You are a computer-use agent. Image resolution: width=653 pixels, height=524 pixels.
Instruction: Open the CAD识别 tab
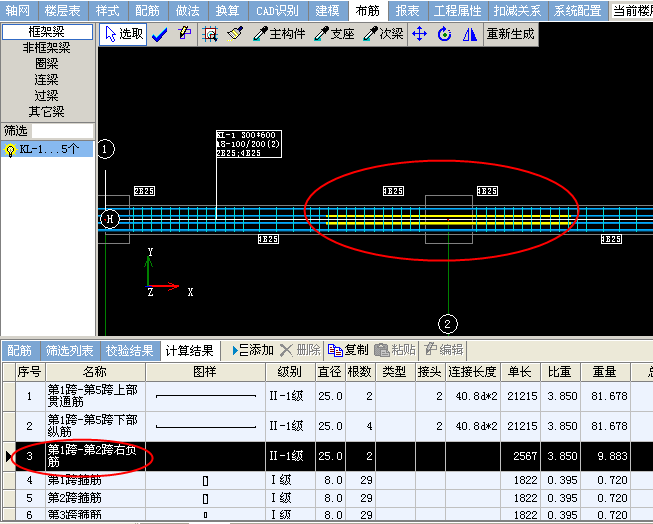277,10
